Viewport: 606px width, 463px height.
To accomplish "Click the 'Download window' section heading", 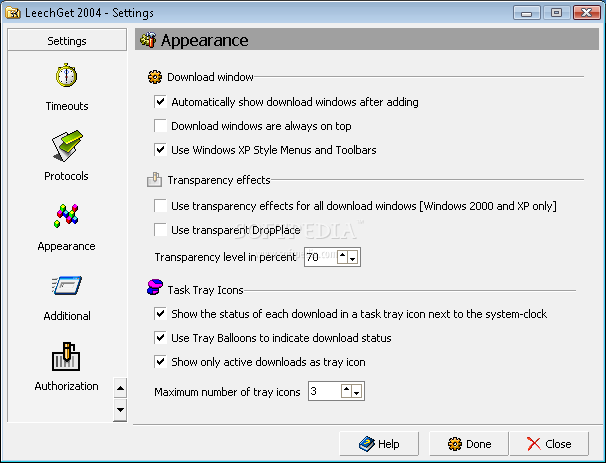I will coord(210,77).
